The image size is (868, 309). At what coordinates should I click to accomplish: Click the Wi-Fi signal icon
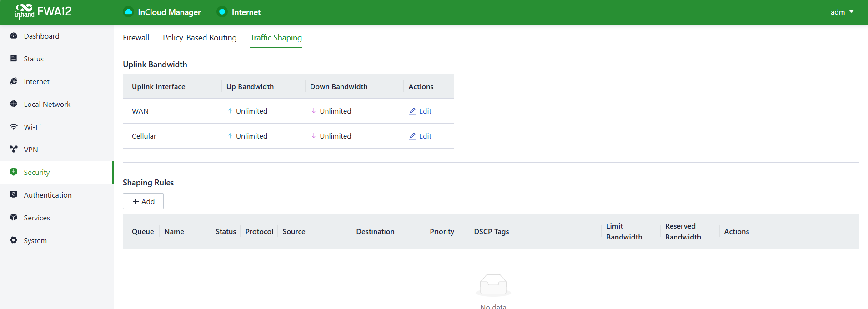coord(14,127)
